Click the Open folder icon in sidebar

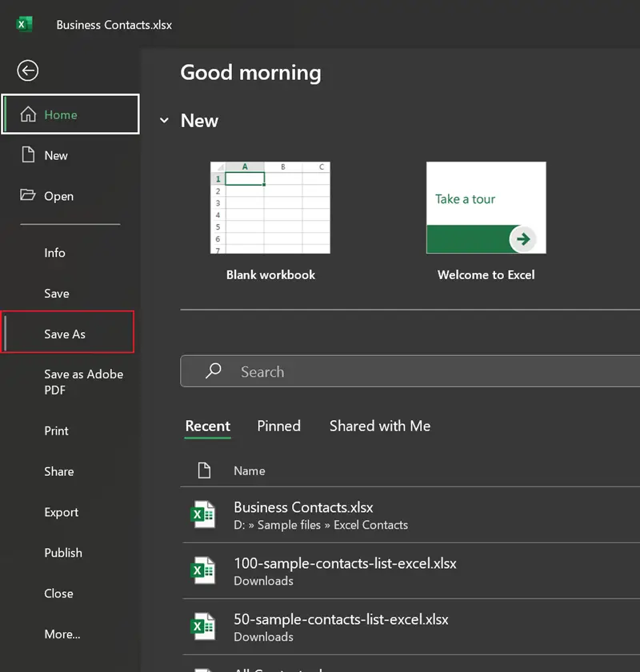tap(28, 195)
